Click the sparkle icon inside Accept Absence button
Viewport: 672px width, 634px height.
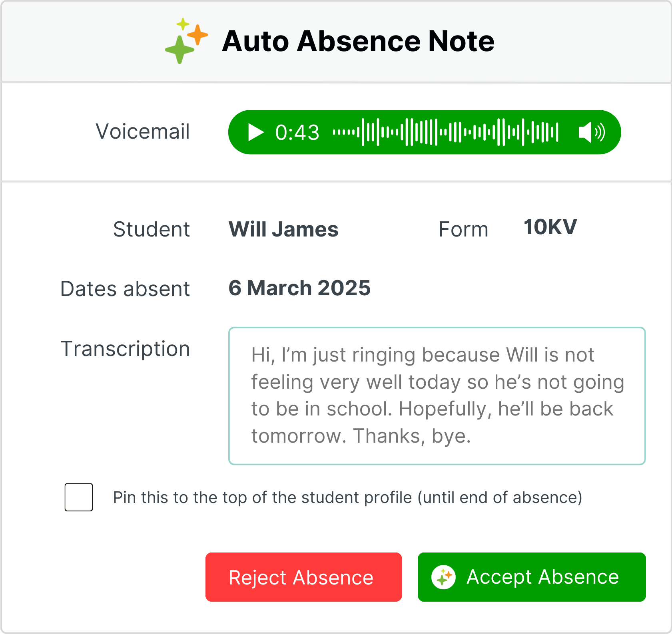[443, 577]
